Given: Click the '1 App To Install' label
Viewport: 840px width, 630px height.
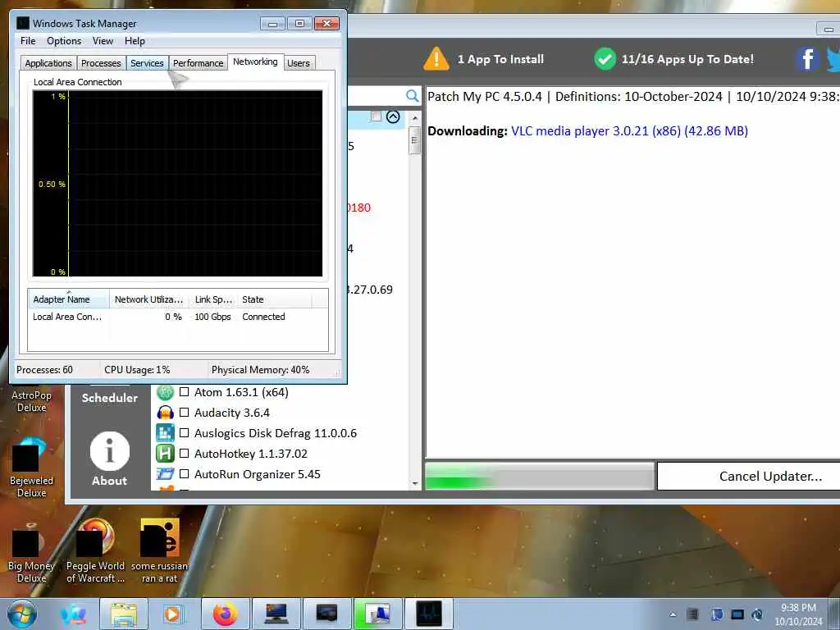Looking at the screenshot, I should (x=500, y=59).
